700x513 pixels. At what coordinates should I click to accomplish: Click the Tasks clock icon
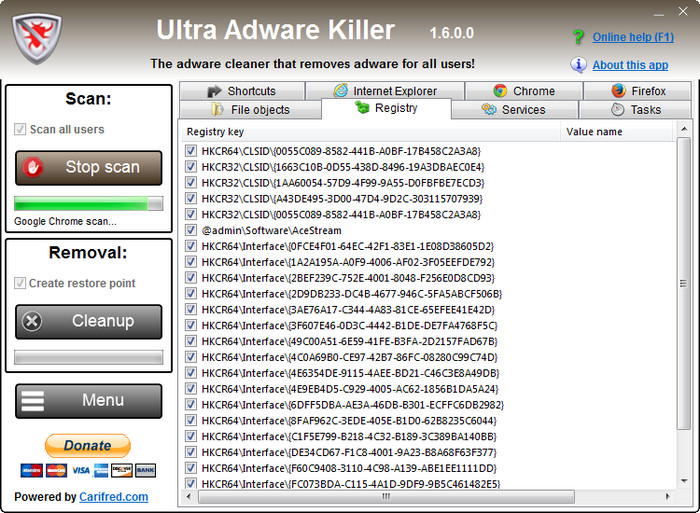pyautogui.click(x=617, y=109)
